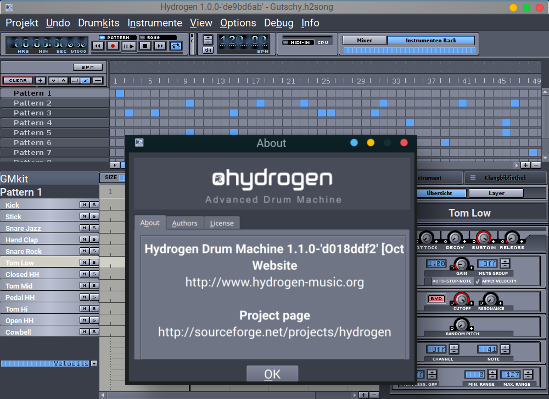
Task: Adjust the Release knob
Action: point(512,238)
